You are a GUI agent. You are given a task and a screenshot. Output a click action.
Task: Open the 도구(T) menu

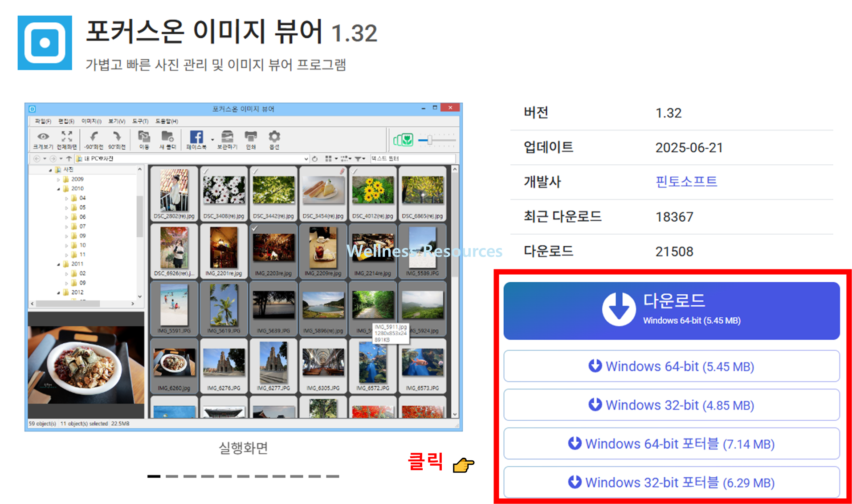[140, 121]
